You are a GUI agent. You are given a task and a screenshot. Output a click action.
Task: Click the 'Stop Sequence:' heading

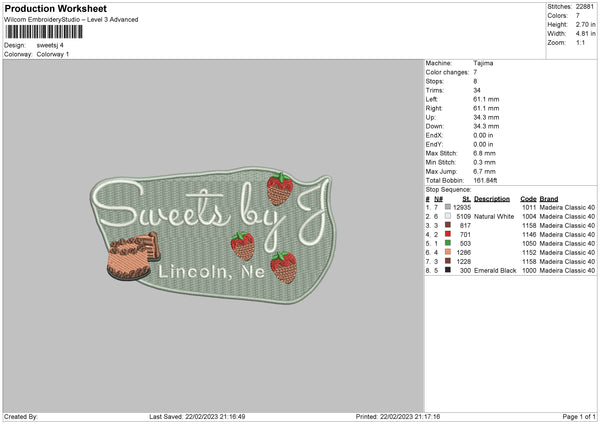tap(448, 190)
